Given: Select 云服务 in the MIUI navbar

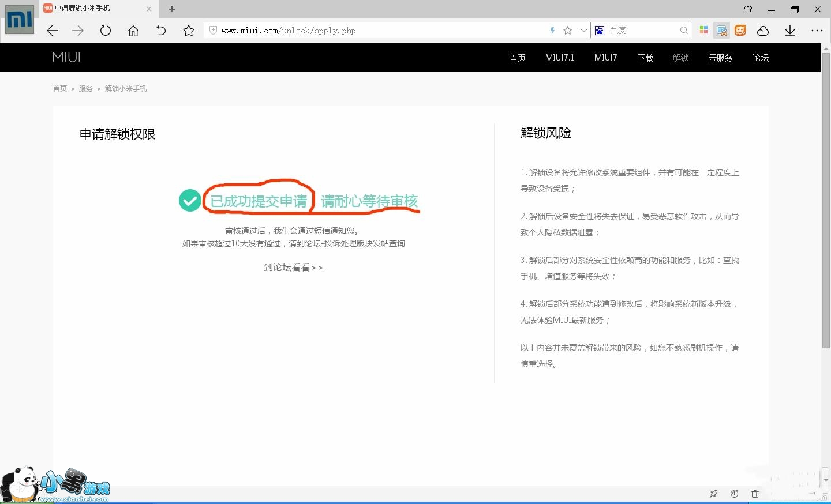Looking at the screenshot, I should 720,58.
